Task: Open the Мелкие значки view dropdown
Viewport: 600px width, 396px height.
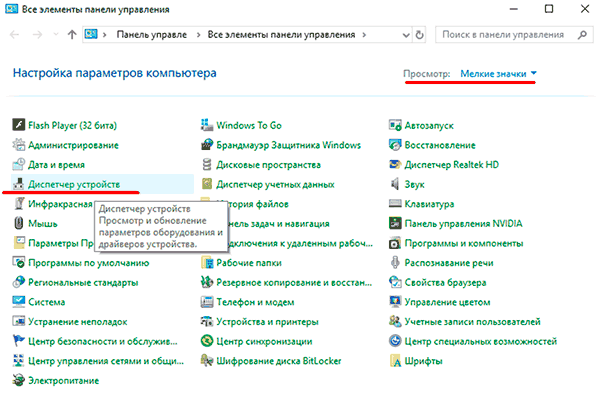Action: (498, 73)
